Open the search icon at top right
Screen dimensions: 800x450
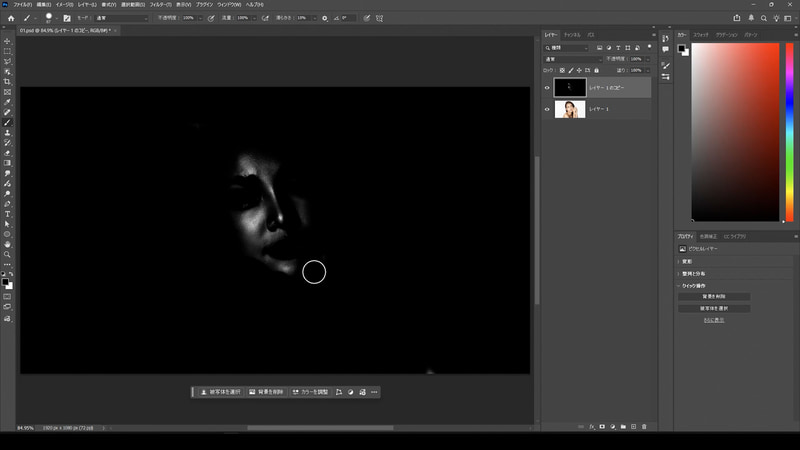click(x=764, y=18)
